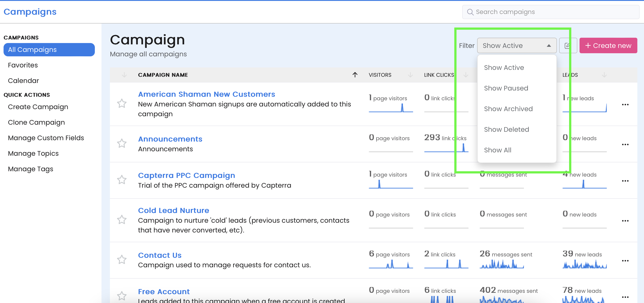Select Show All in filter menu
The image size is (644, 303).
pyautogui.click(x=517, y=150)
